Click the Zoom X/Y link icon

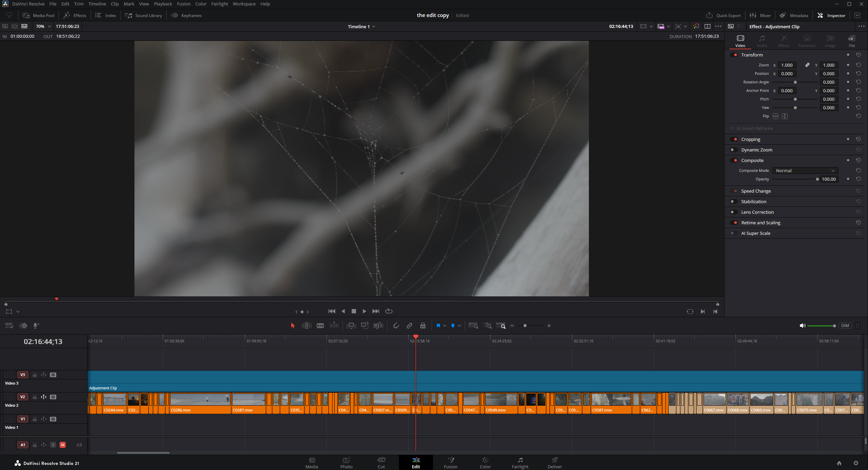click(x=807, y=65)
